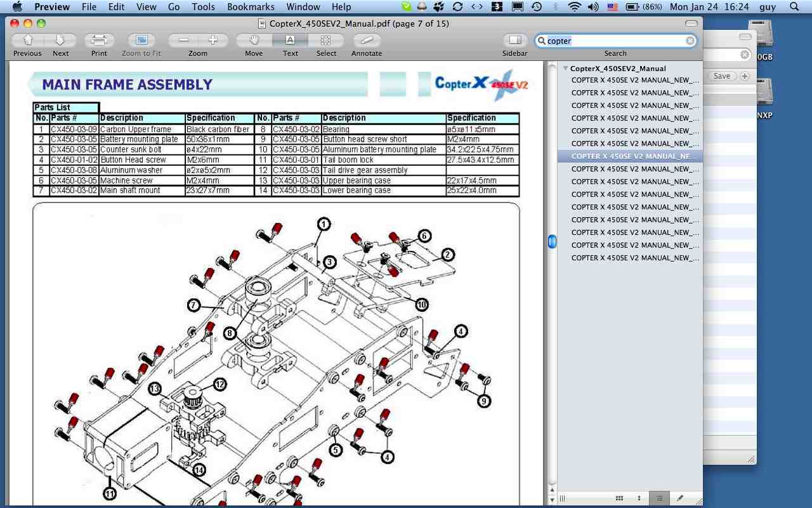Open Spotlight search in menu bar
Image resolution: width=812 pixels, height=508 pixels.
coord(794,7)
